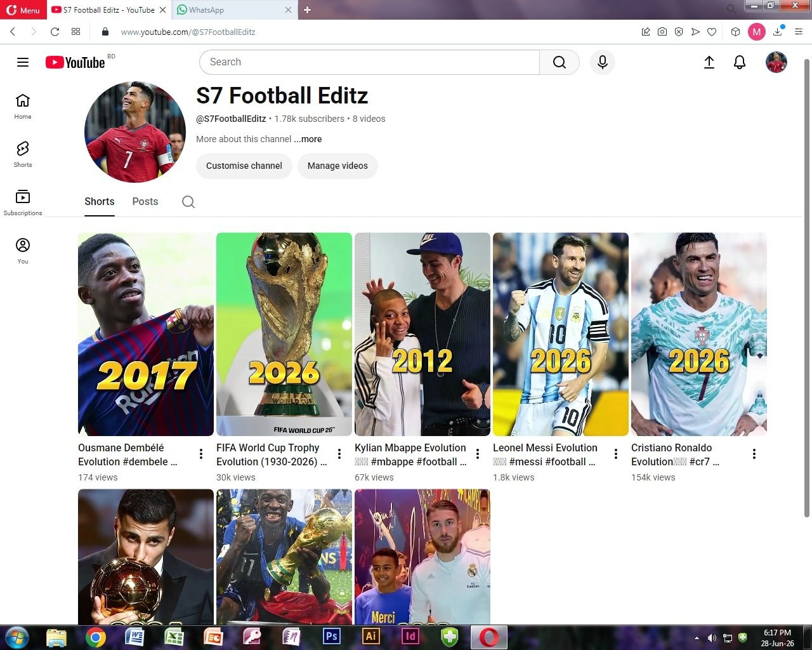Open the Ousmane Dembélé Evolution title link
This screenshot has width=812, height=650.
[x=128, y=454]
